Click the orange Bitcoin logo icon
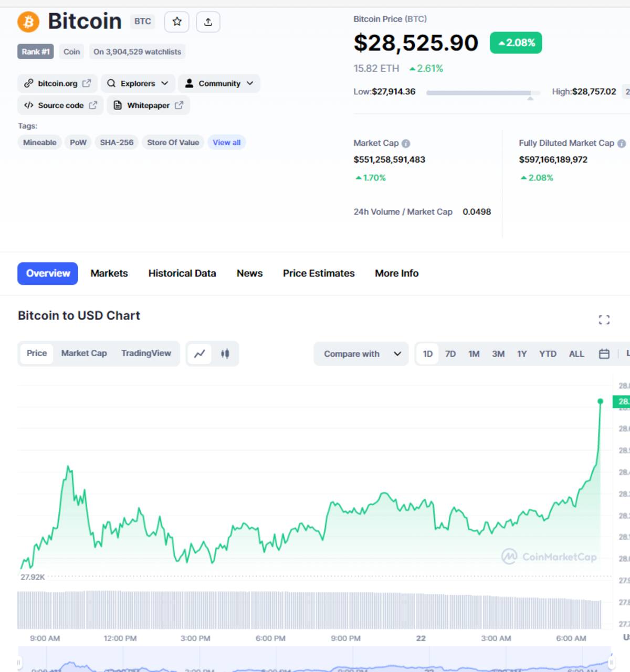 click(x=28, y=22)
